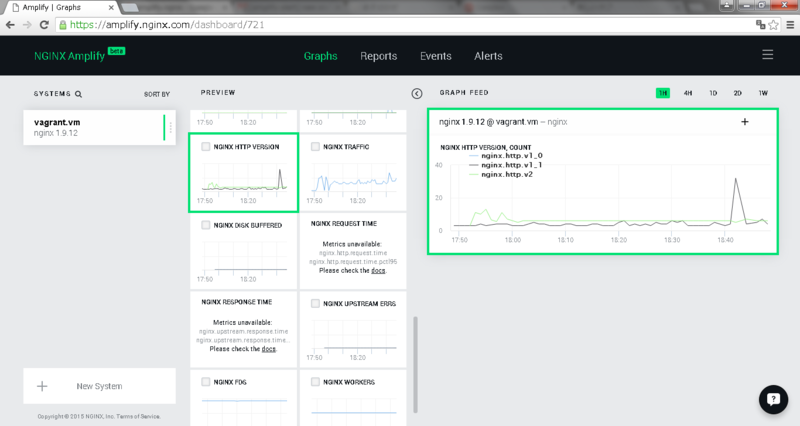
Task: Click the browser back arrow
Action: [x=10, y=24]
